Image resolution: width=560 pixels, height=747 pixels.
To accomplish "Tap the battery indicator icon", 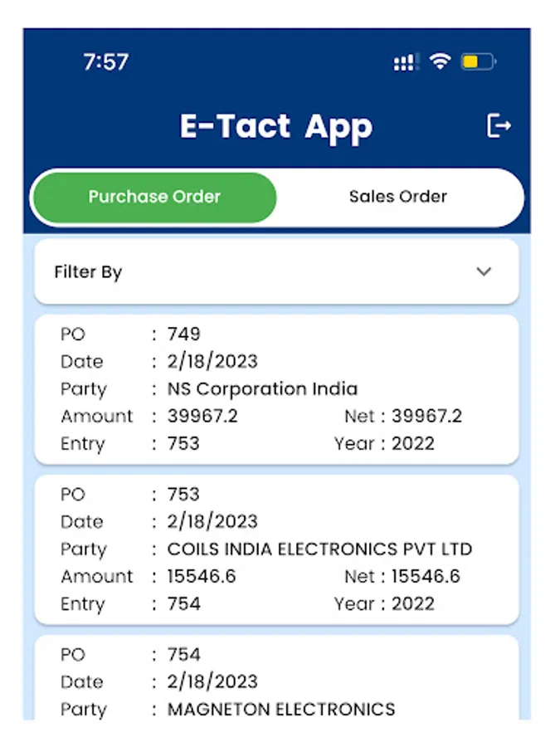I will pyautogui.click(x=479, y=62).
